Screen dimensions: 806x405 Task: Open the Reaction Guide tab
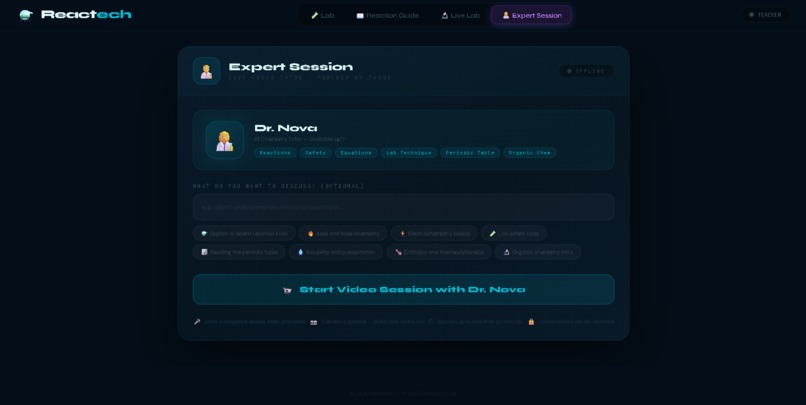coord(388,15)
